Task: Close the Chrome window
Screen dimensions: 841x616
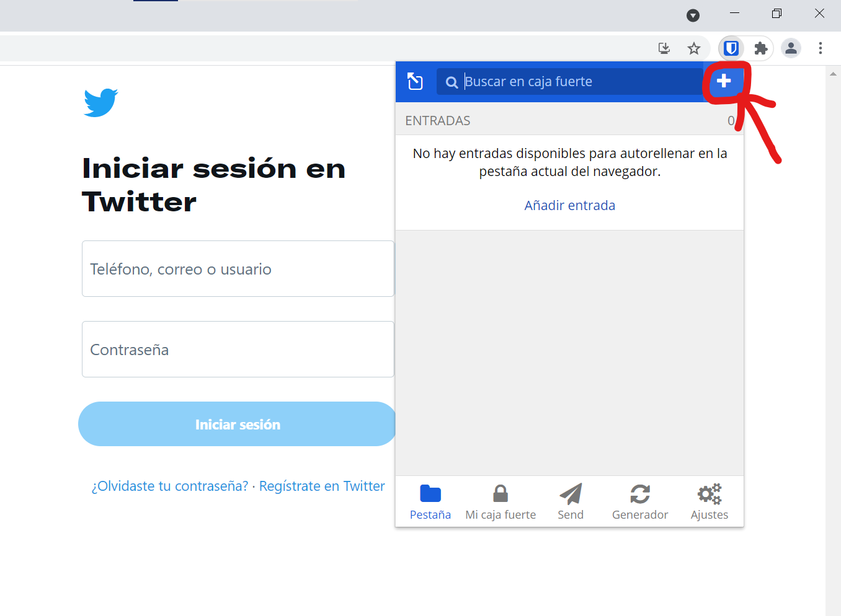Action: point(819,13)
